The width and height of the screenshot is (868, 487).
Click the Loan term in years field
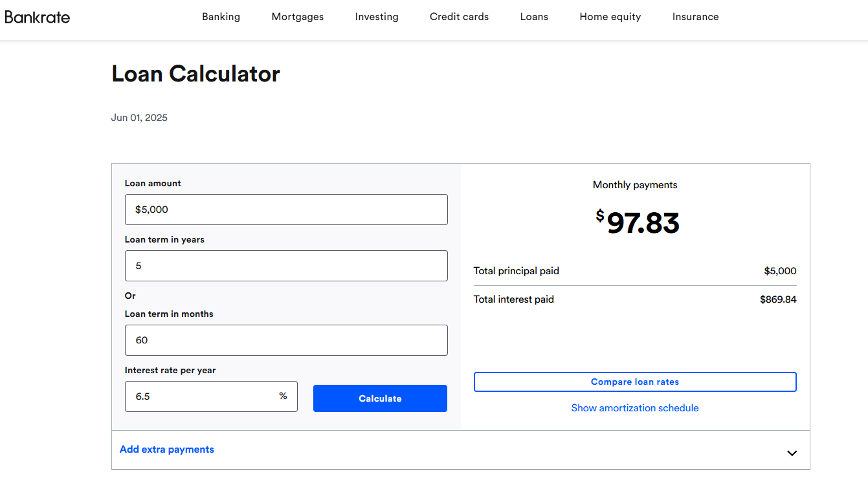286,266
